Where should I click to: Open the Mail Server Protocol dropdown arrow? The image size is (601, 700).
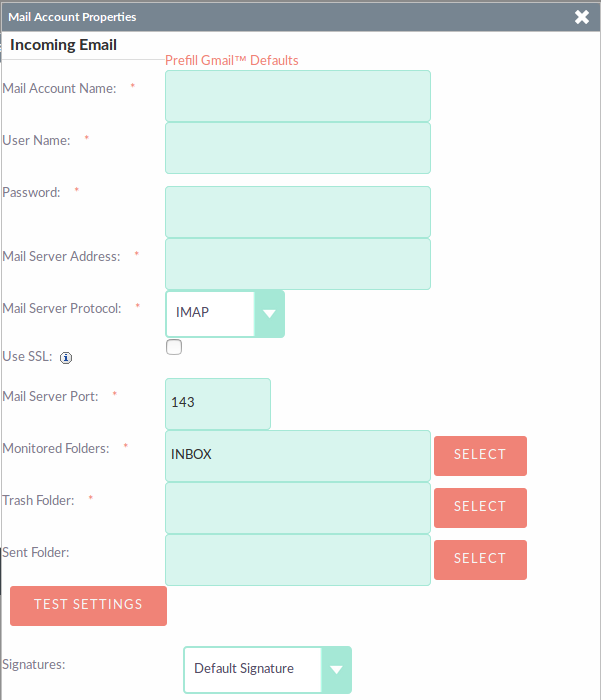coord(269,314)
